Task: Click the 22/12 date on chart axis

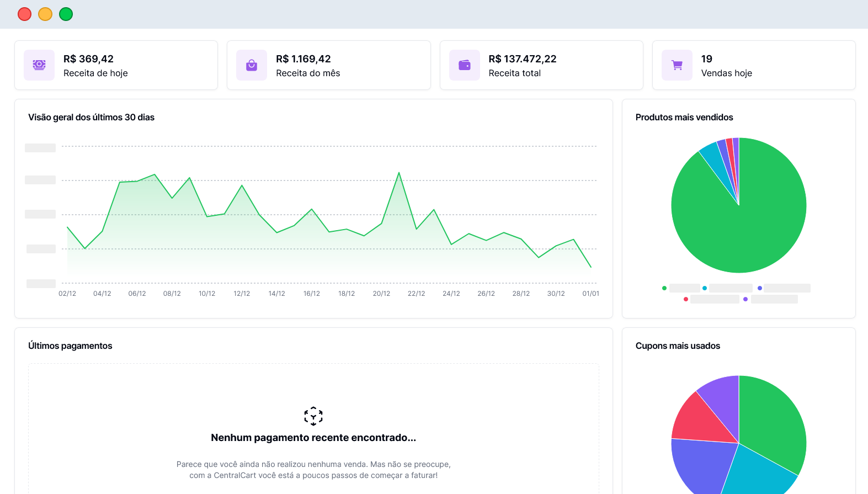Action: pyautogui.click(x=417, y=294)
